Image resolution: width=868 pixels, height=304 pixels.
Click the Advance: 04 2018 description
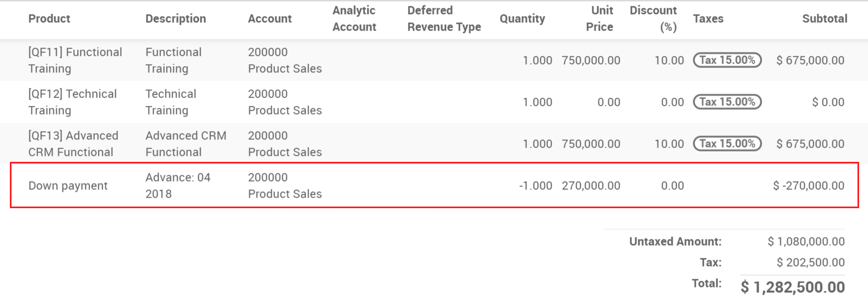click(177, 186)
